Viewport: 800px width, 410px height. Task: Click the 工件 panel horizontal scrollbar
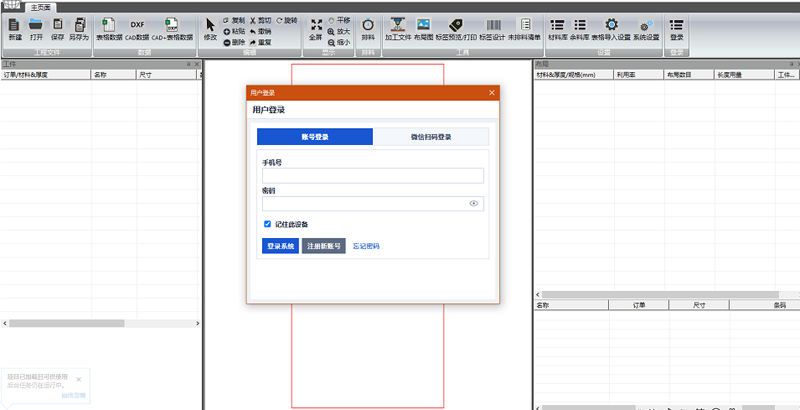tap(66, 323)
